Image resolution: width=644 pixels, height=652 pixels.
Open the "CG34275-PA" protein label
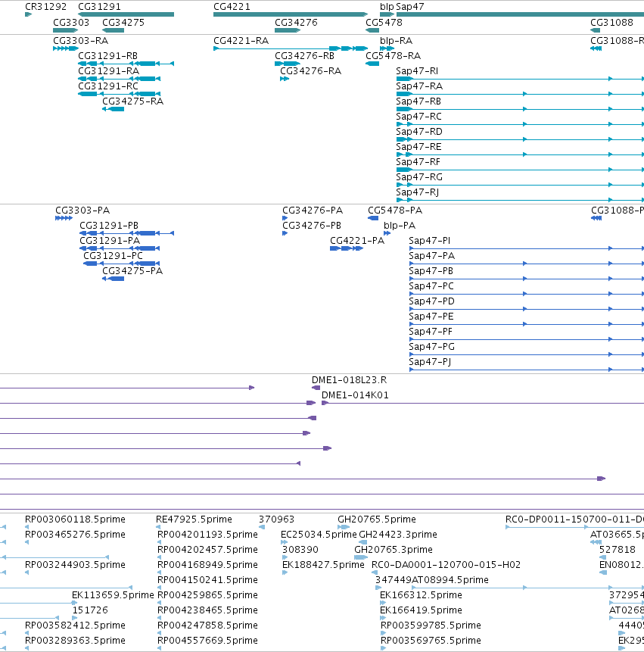pyautogui.click(x=132, y=271)
